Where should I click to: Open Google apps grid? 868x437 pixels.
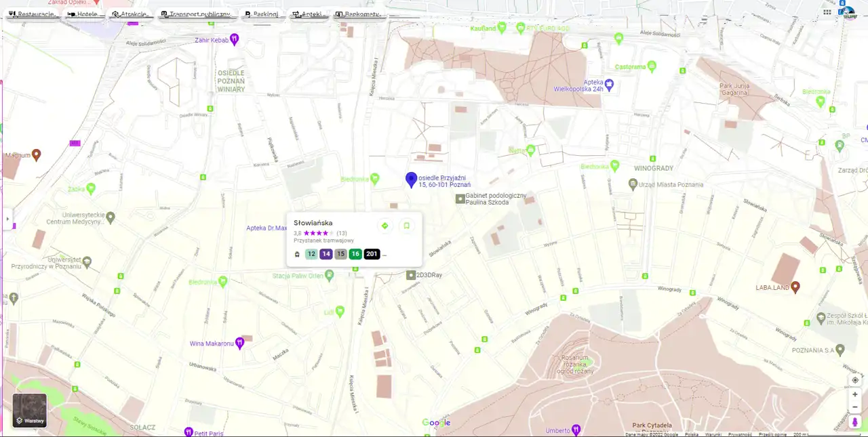pos(827,12)
